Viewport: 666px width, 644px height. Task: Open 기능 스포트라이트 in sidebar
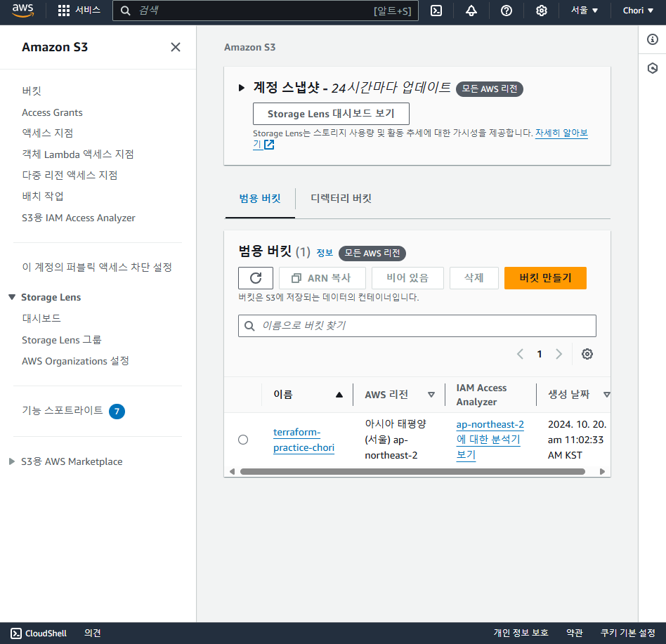pyautogui.click(x=63, y=411)
